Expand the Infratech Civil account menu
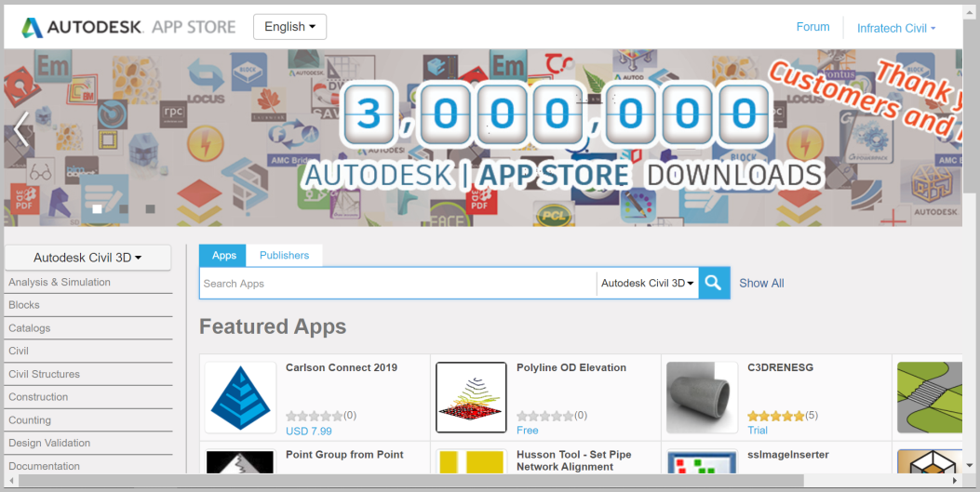Viewport: 980px width, 492px height. point(895,28)
